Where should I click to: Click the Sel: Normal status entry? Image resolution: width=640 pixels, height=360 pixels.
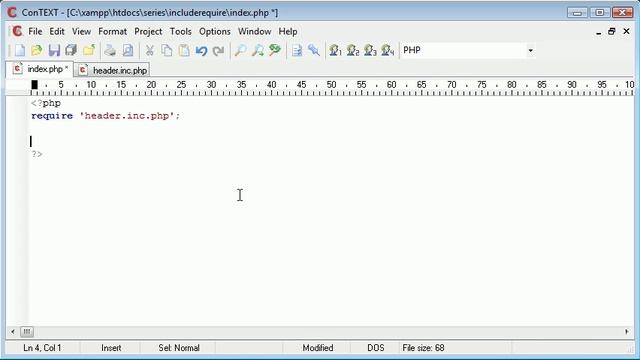179,348
